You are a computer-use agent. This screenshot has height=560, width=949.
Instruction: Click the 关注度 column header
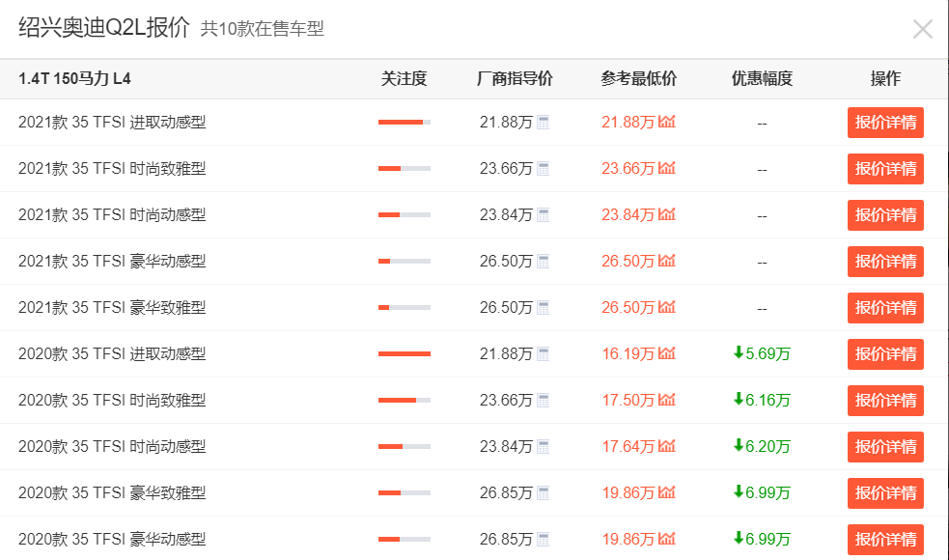click(x=404, y=79)
